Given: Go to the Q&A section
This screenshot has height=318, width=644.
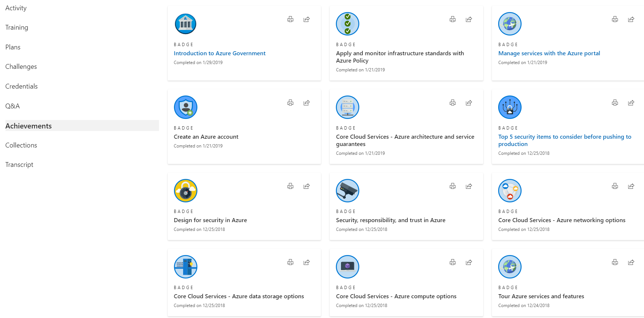Looking at the screenshot, I should pos(12,106).
